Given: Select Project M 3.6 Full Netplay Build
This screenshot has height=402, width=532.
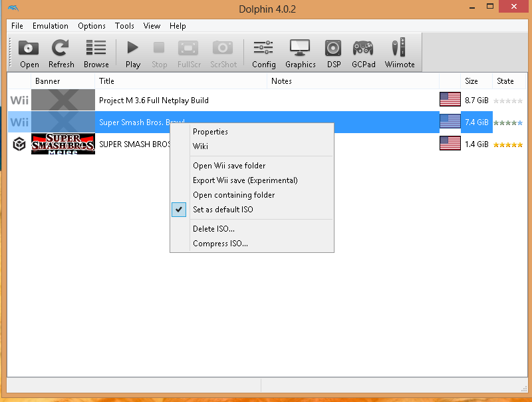Looking at the screenshot, I should tap(154, 100).
